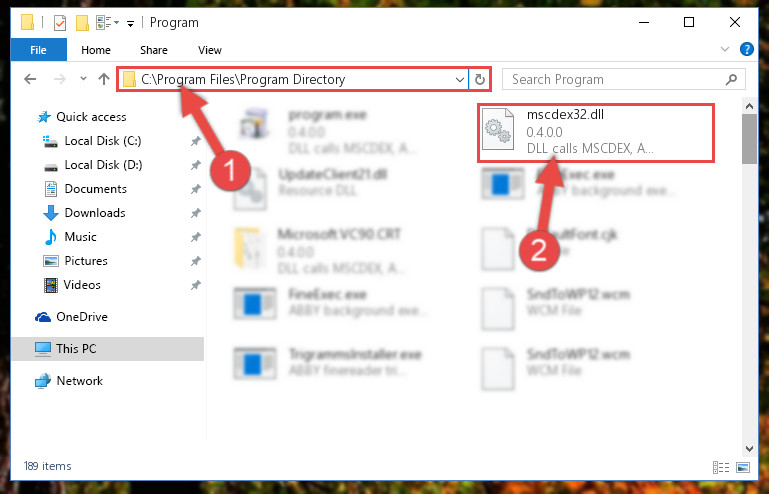769x494 pixels.
Task: Switch to the Share ribbon tab
Action: (x=154, y=50)
